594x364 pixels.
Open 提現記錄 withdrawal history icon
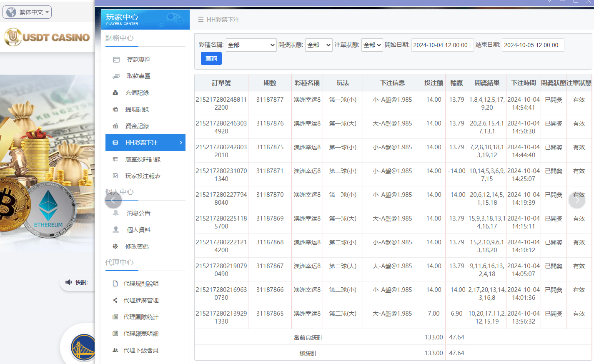coord(115,109)
